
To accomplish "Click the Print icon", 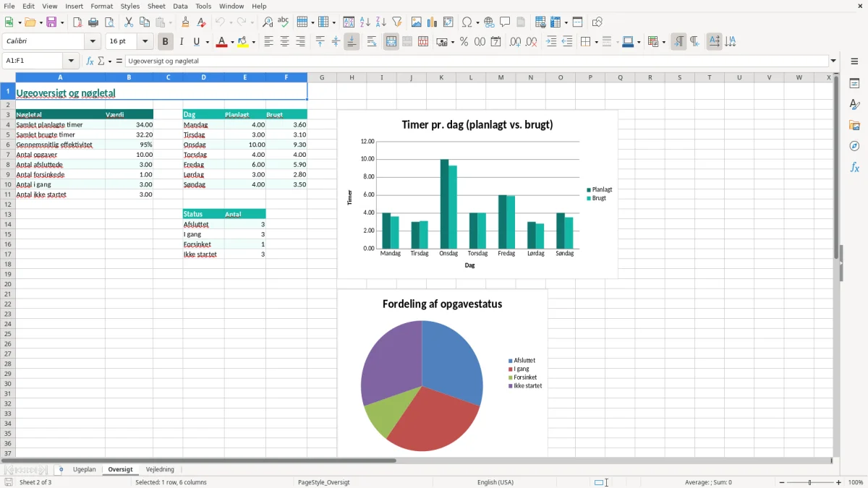I will pos(93,22).
